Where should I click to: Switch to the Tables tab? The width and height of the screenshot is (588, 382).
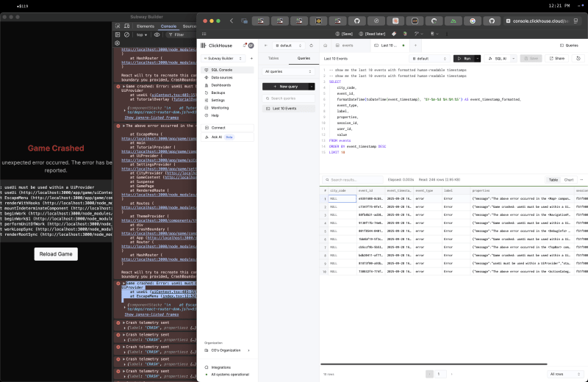coord(273,57)
